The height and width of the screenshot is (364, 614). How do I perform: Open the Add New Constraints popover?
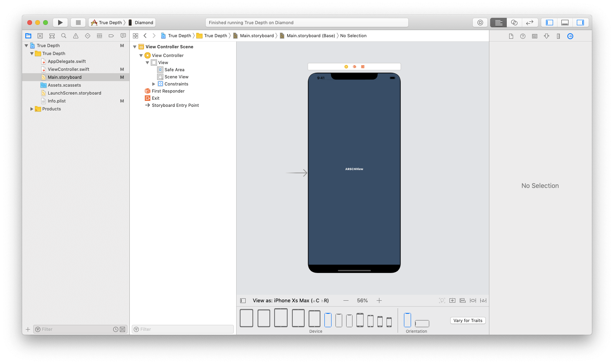(x=473, y=300)
